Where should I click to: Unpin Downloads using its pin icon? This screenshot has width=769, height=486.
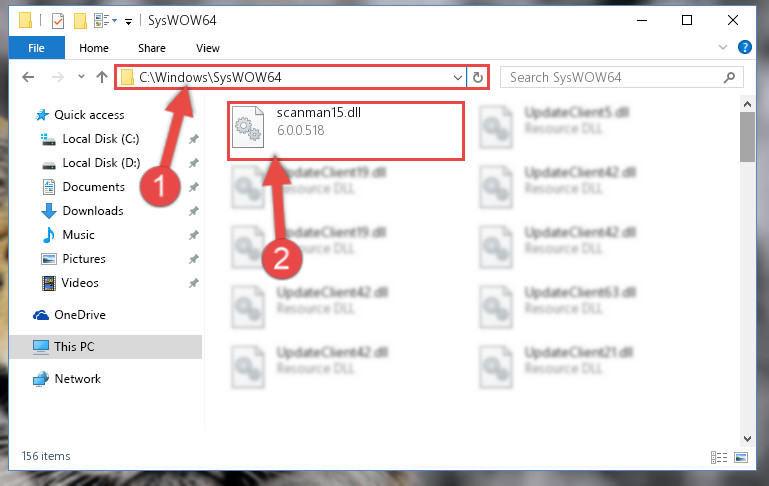click(x=194, y=211)
